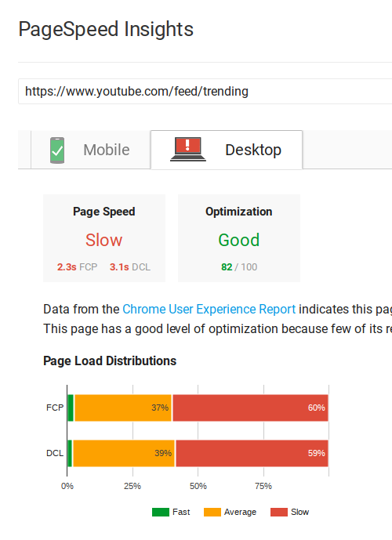This screenshot has height=540, width=392.
Task: Click the DCL green fast bar segment
Action: (70, 453)
